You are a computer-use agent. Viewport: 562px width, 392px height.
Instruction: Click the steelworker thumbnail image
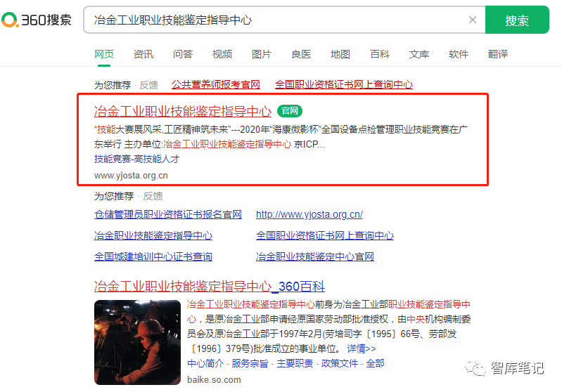click(x=137, y=342)
